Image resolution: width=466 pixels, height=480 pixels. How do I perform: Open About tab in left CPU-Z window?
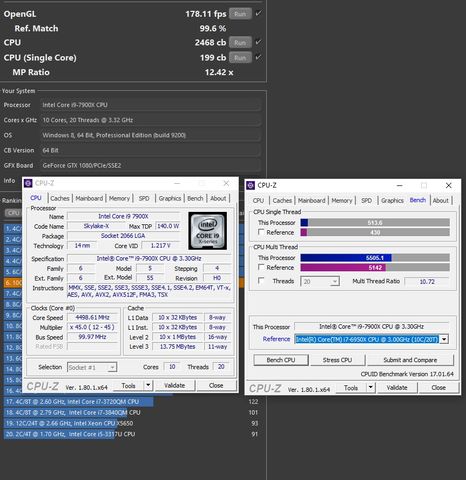tap(218, 198)
